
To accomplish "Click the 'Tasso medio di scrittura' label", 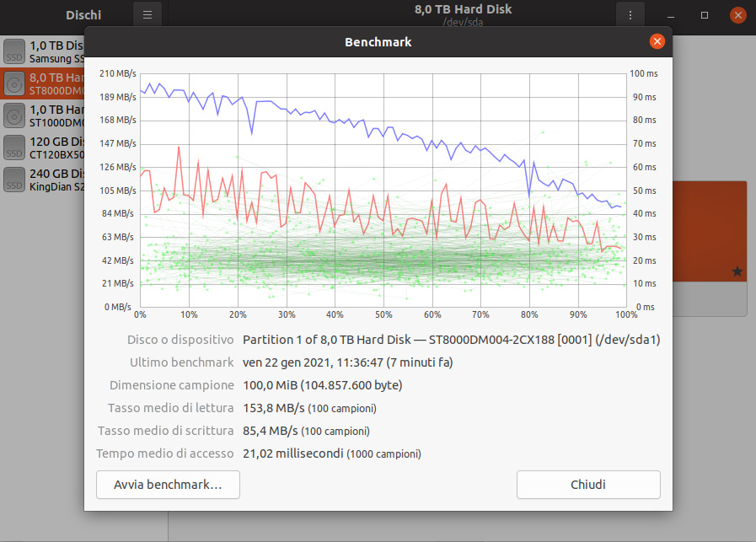I will (x=166, y=431).
